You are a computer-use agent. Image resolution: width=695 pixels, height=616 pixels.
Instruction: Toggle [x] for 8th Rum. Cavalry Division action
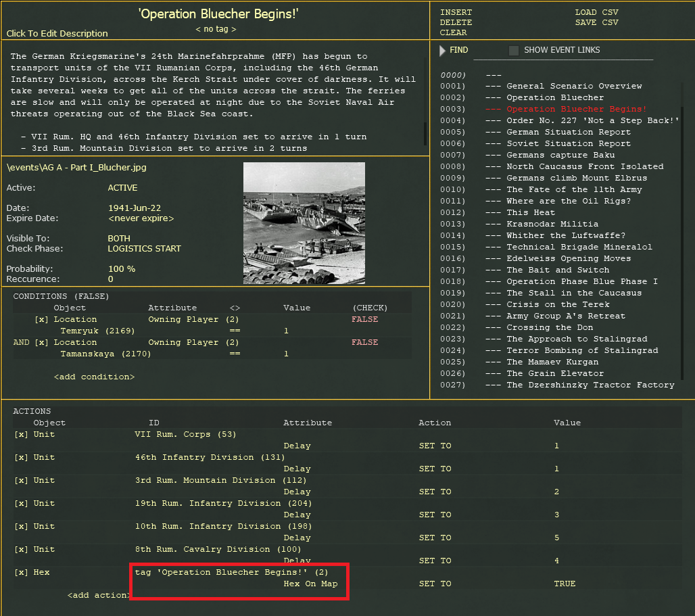[x=21, y=550]
